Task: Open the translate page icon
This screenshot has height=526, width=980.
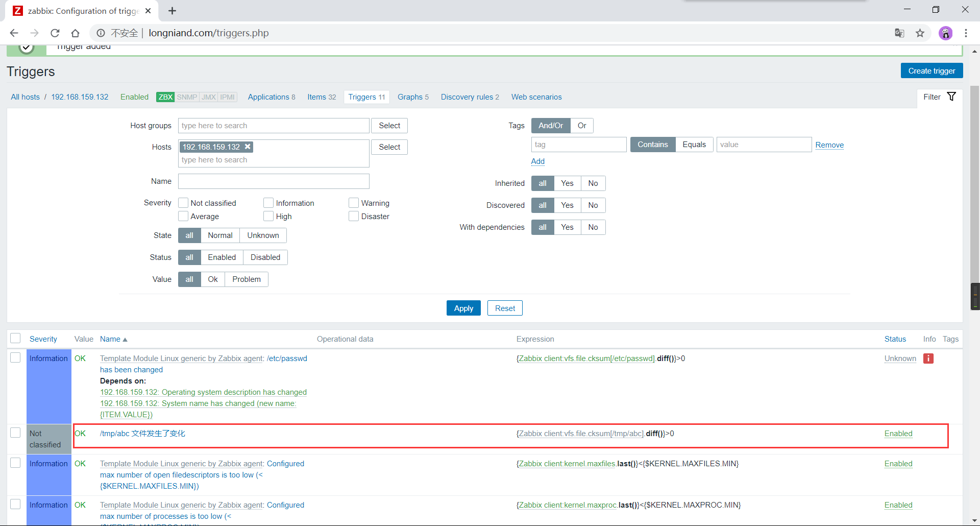Action: point(899,33)
